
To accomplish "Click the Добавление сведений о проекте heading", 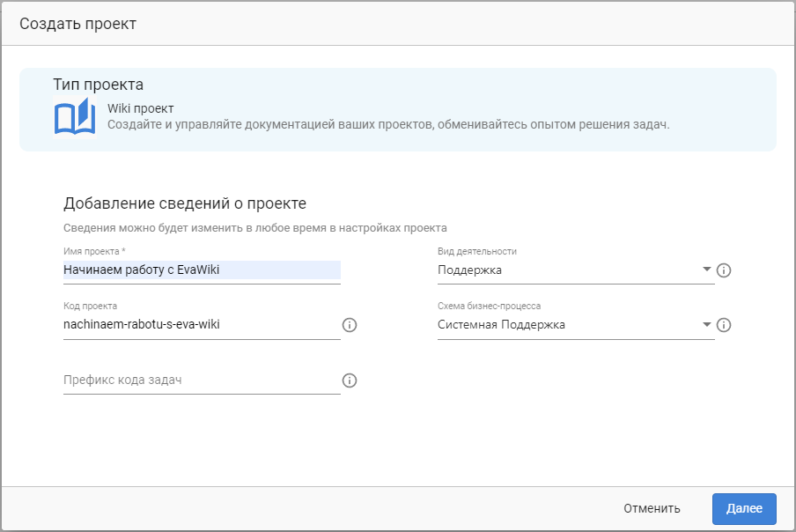I will coord(185,203).
